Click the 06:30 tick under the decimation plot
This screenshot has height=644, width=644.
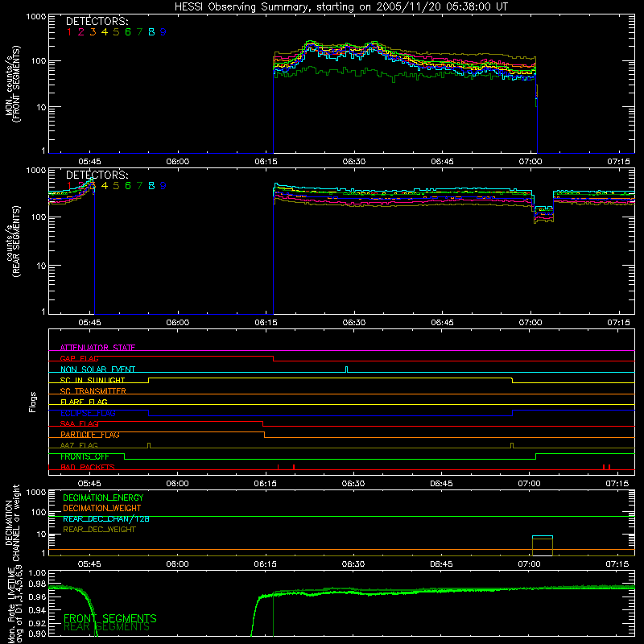point(353,564)
